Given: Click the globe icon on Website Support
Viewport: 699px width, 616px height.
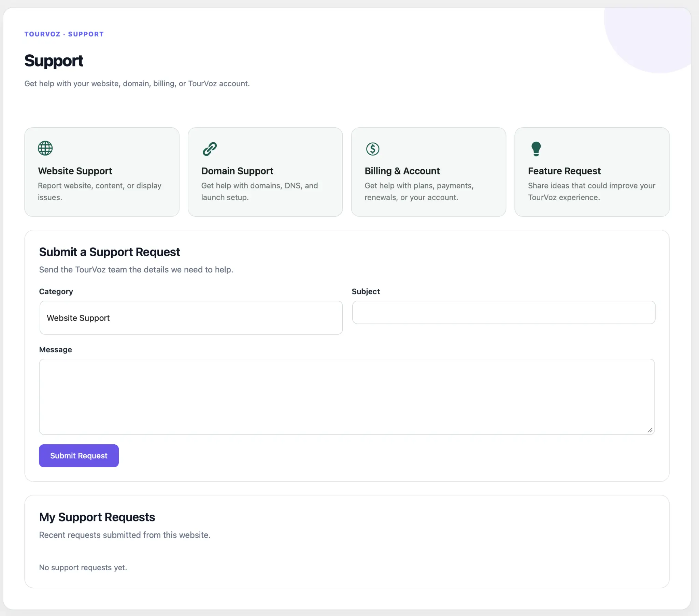Looking at the screenshot, I should pos(45,148).
